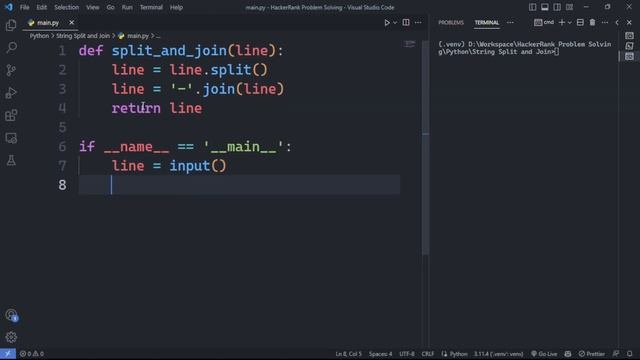Open the Search view in the activity bar
The image size is (640, 360).
pyautogui.click(x=11, y=48)
